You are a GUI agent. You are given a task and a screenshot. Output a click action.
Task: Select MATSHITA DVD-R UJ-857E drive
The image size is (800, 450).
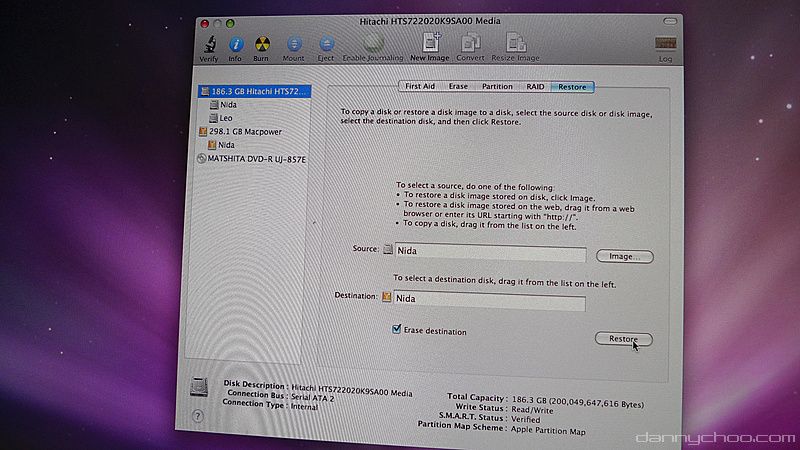click(252, 159)
